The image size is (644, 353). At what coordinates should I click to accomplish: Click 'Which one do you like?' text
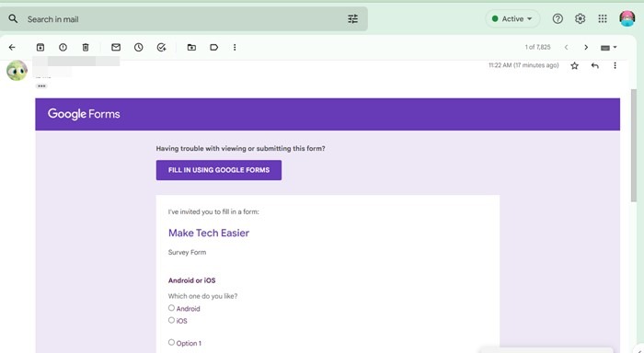203,296
